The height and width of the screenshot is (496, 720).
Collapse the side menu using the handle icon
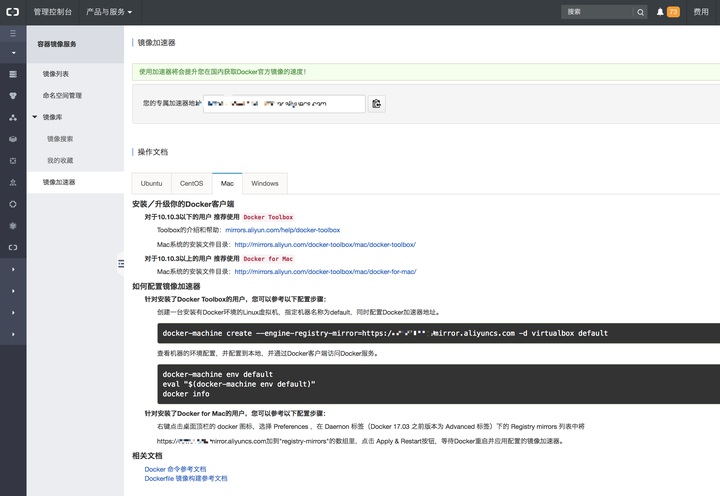click(x=121, y=264)
